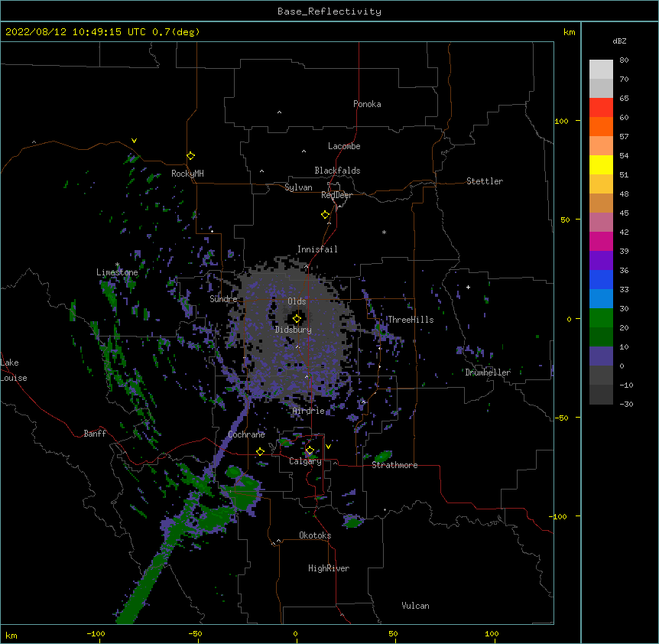
Task: Click the ThreeHills label
Action: point(411,320)
